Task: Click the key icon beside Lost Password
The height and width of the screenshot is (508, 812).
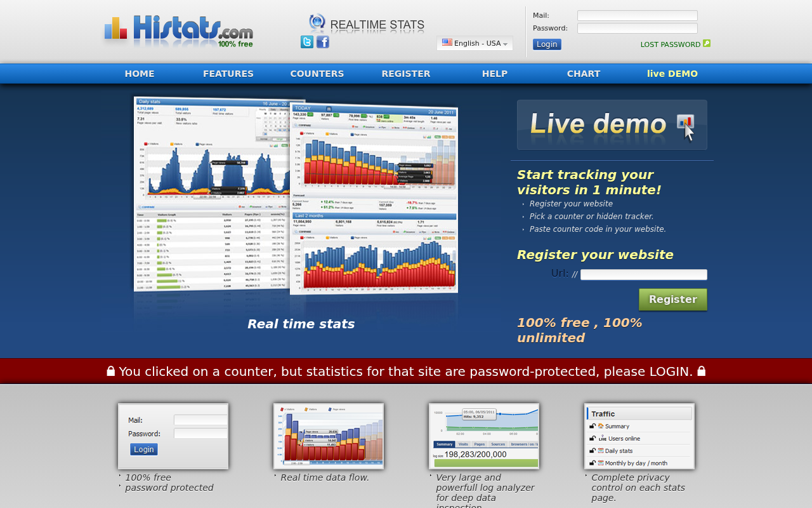Action: click(707, 44)
